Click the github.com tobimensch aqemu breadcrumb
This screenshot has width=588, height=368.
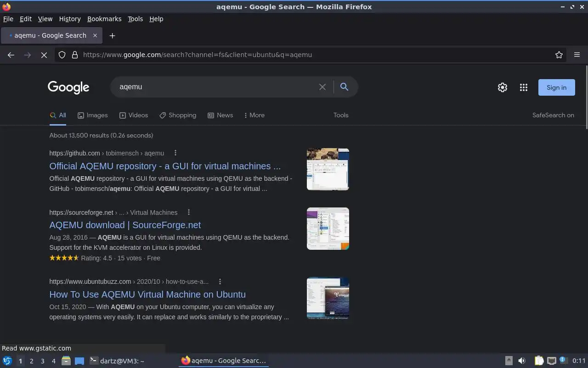(107, 153)
